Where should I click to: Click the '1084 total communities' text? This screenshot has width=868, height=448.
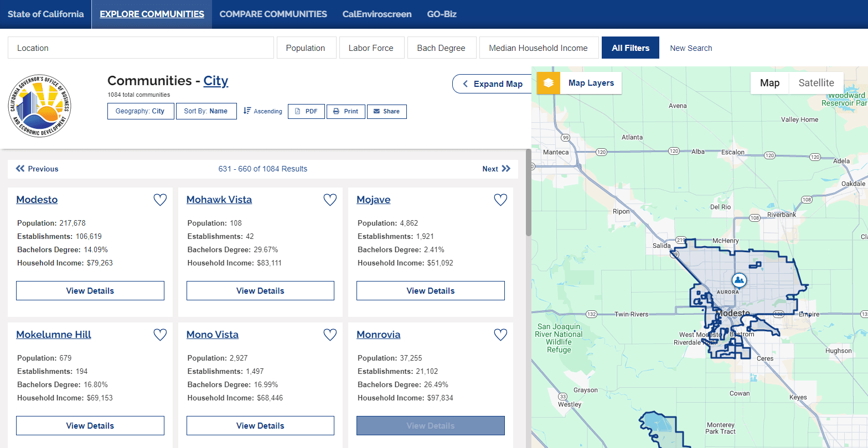tap(139, 95)
